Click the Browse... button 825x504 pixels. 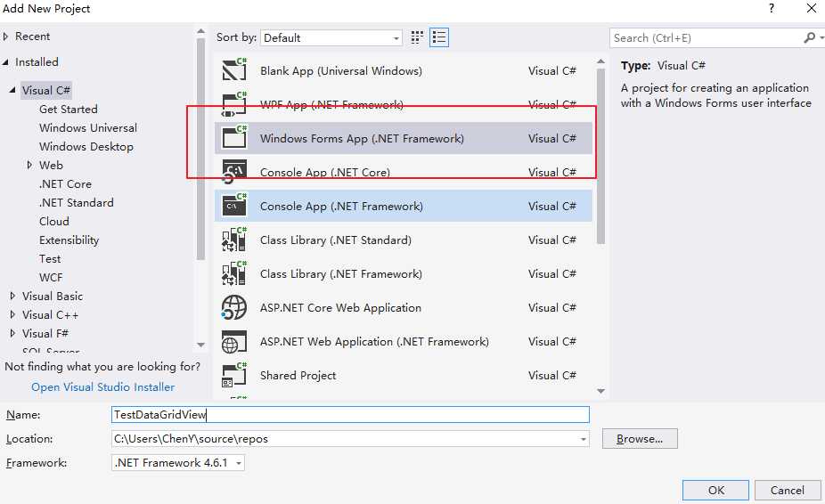640,439
